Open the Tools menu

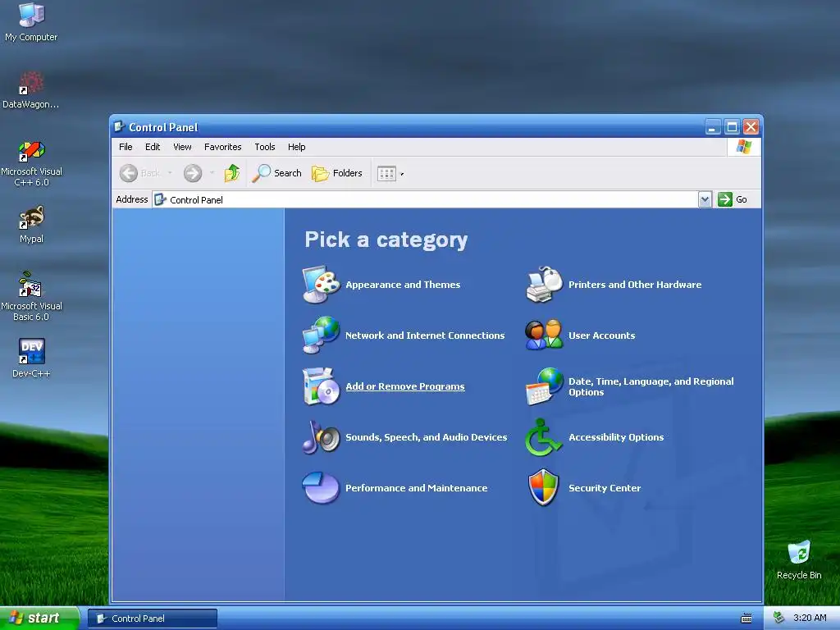click(265, 147)
